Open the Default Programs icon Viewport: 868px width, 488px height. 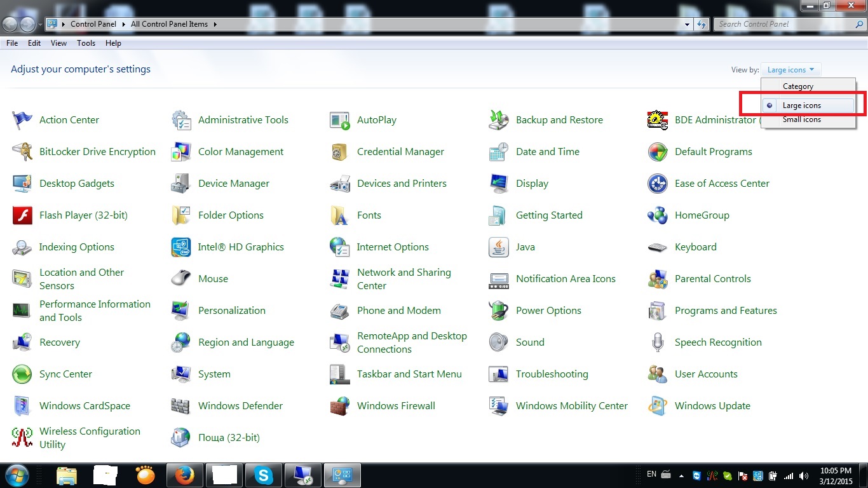(x=658, y=152)
